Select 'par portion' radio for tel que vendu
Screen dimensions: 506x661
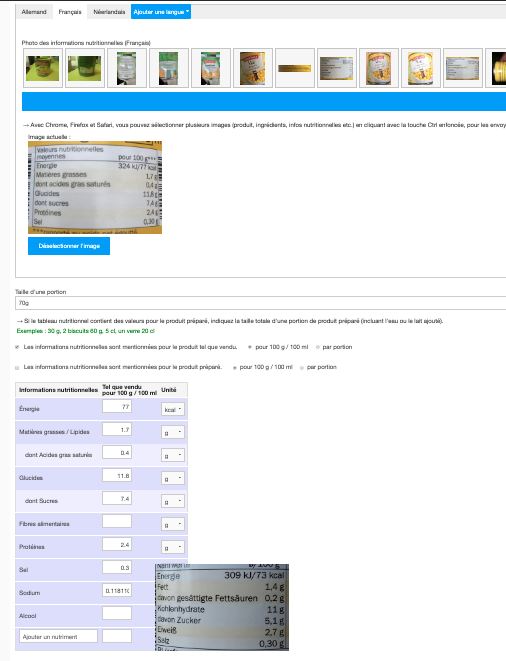[x=318, y=347]
